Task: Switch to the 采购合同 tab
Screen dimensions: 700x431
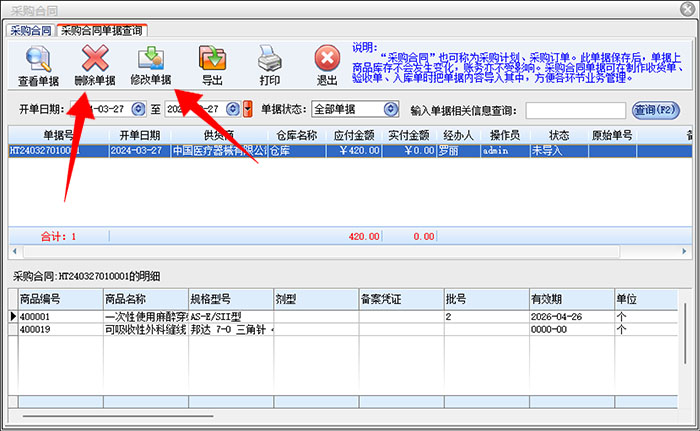Action: tap(30, 31)
